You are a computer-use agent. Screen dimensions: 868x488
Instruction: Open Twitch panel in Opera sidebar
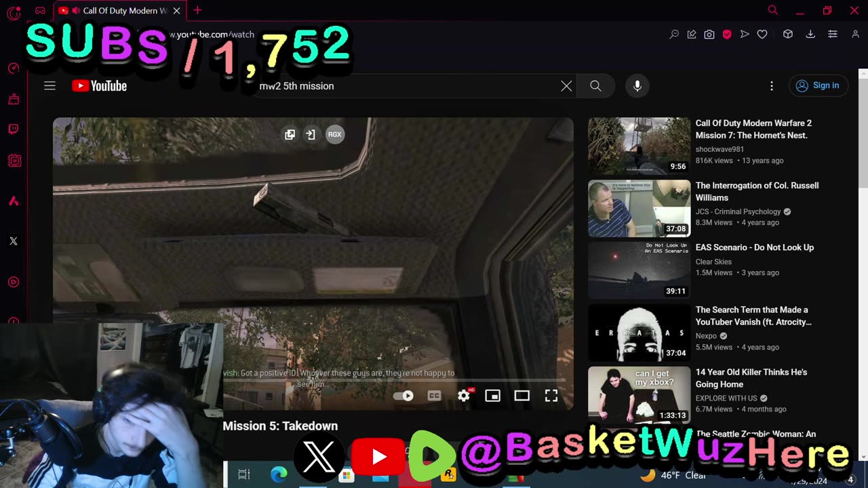pyautogui.click(x=14, y=129)
